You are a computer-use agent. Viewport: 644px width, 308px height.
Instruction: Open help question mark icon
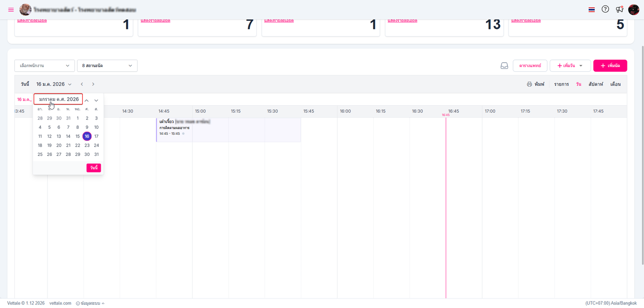605,9
